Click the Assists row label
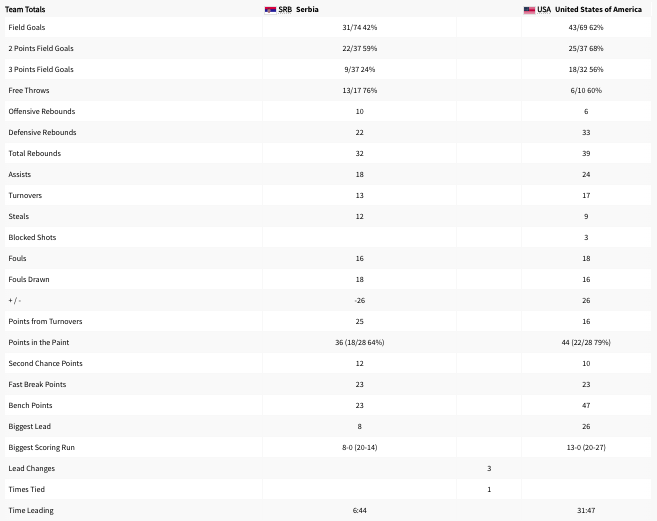 point(20,174)
